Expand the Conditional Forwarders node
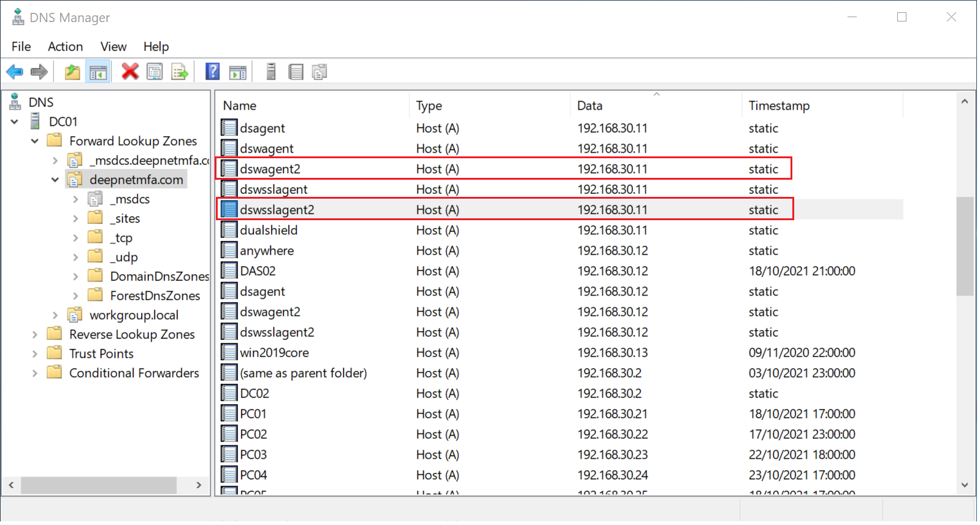Screen dimensions: 980x525 [x=35, y=374]
